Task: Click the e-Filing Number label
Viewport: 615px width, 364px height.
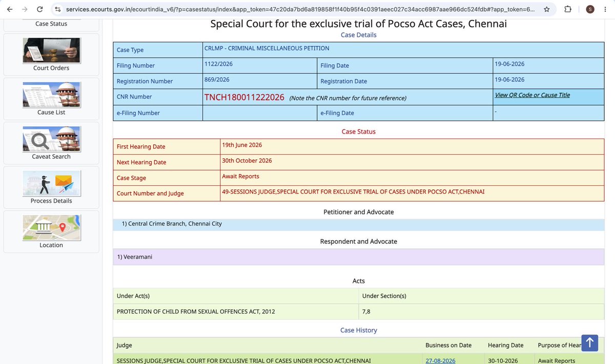Action: (x=138, y=113)
